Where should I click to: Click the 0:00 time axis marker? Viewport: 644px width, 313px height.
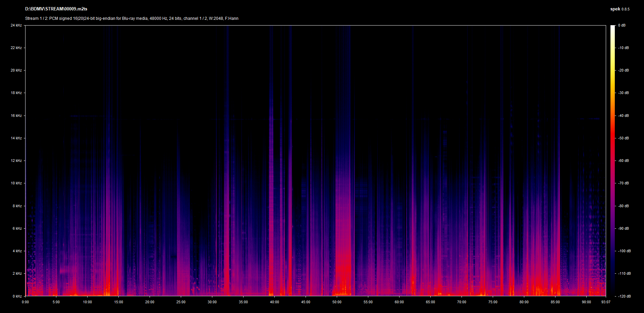(x=25, y=302)
